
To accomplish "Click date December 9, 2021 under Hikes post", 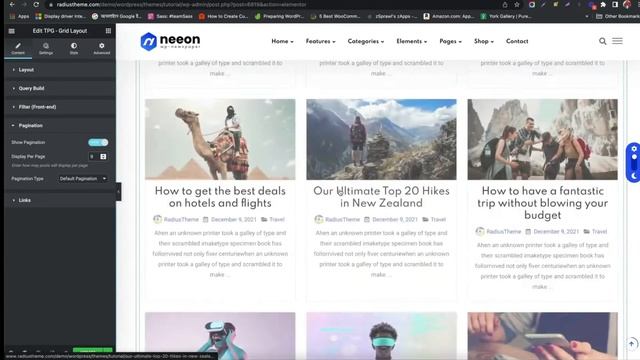I will pos(395,220).
